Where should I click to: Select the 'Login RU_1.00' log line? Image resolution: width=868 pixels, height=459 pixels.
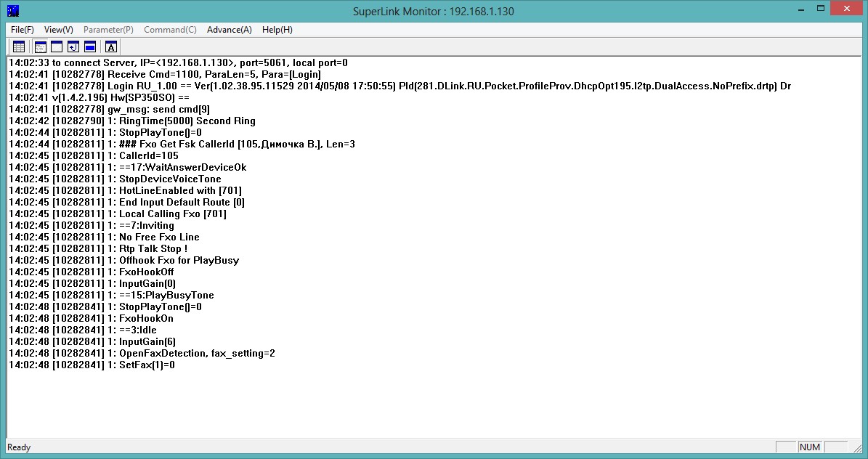pyautogui.click(x=399, y=86)
